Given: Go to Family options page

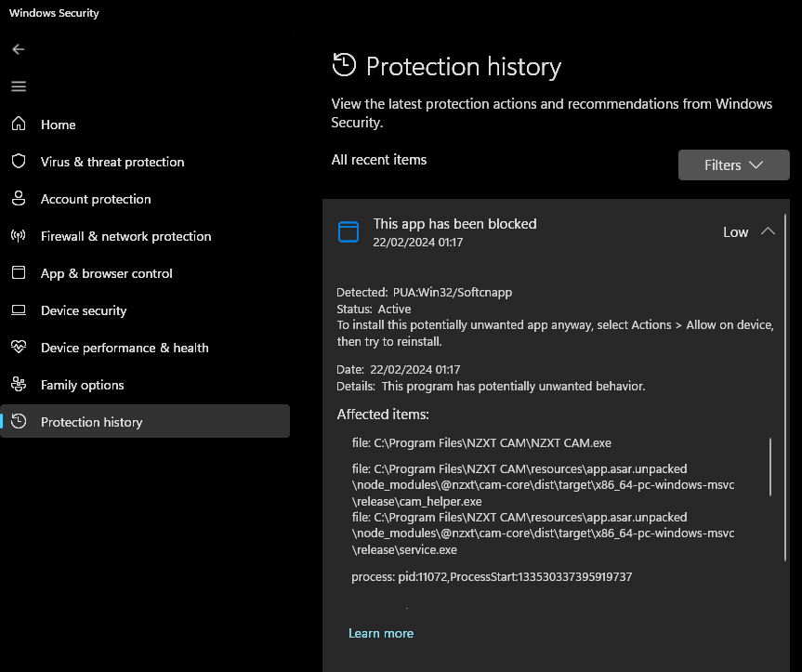Looking at the screenshot, I should tap(82, 385).
